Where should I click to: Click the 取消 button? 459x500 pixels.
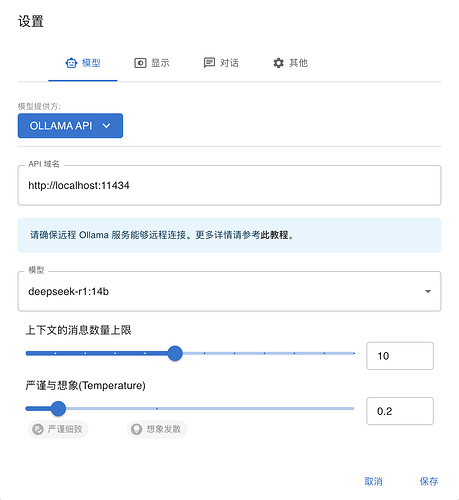pyautogui.click(x=373, y=481)
